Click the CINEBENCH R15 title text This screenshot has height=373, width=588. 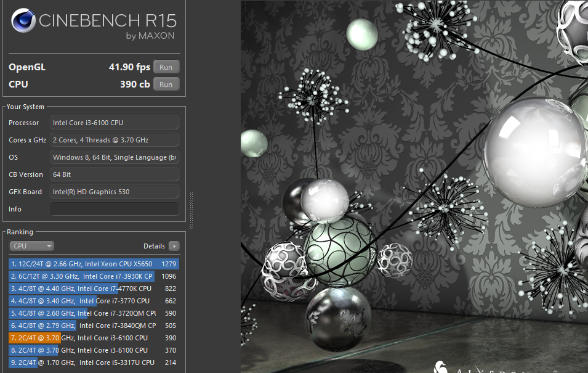[x=108, y=21]
